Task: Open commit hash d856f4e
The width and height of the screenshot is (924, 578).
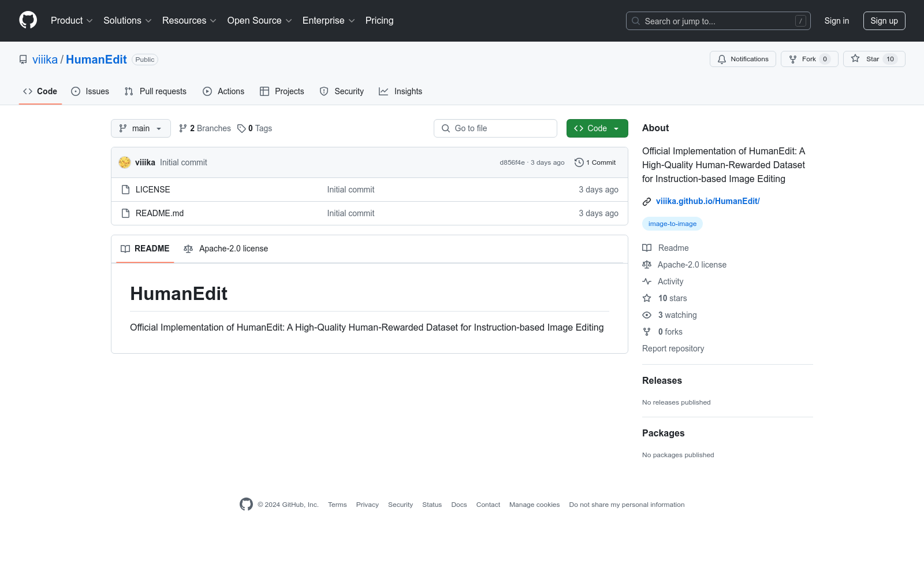Action: click(x=512, y=162)
